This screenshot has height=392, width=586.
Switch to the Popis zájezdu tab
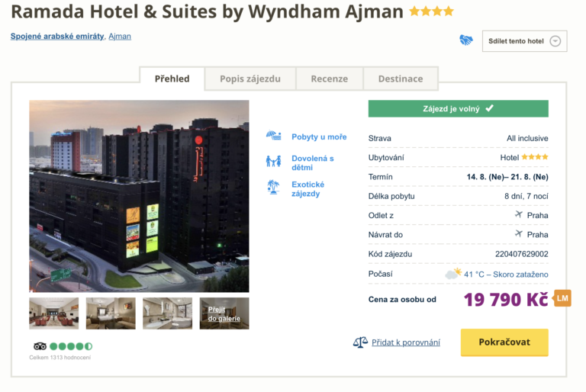250,79
